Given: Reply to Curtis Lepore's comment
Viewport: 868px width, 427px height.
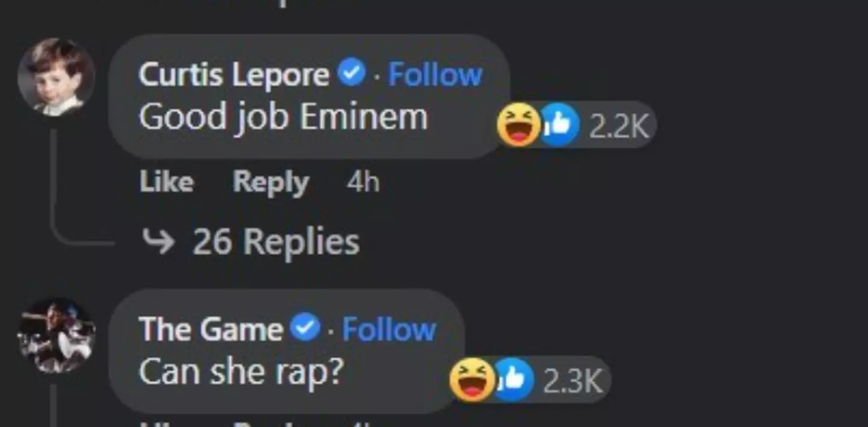Looking at the screenshot, I should 271,182.
